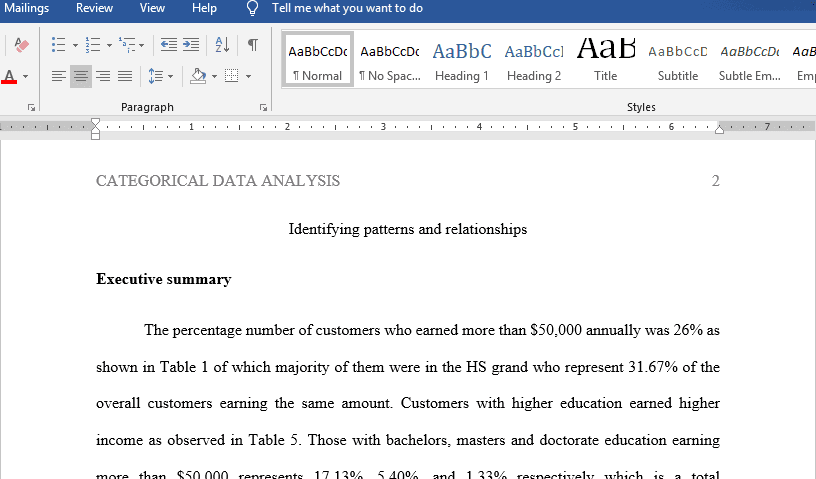Apply red font color
Screen dimensions: 816x479
coord(9,77)
